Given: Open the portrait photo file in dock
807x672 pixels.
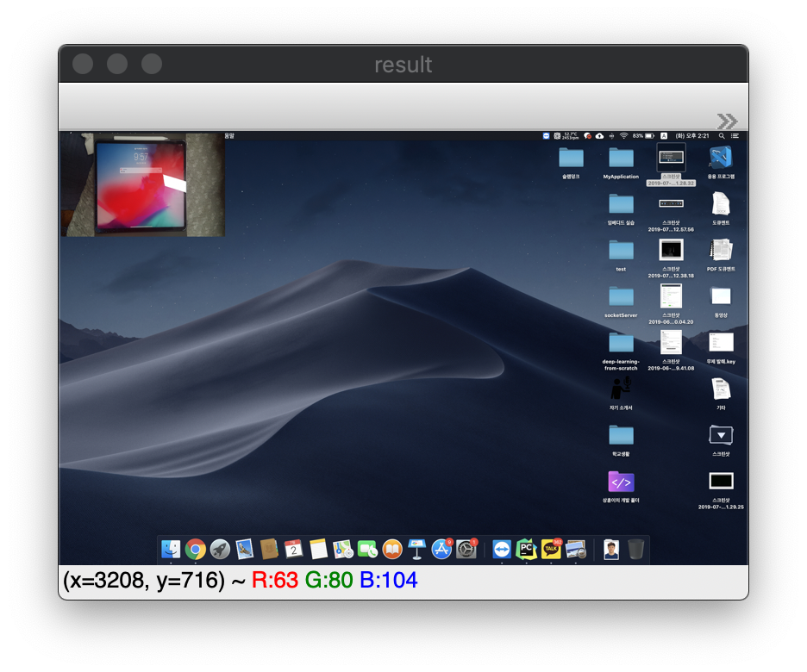Looking at the screenshot, I should tap(611, 549).
